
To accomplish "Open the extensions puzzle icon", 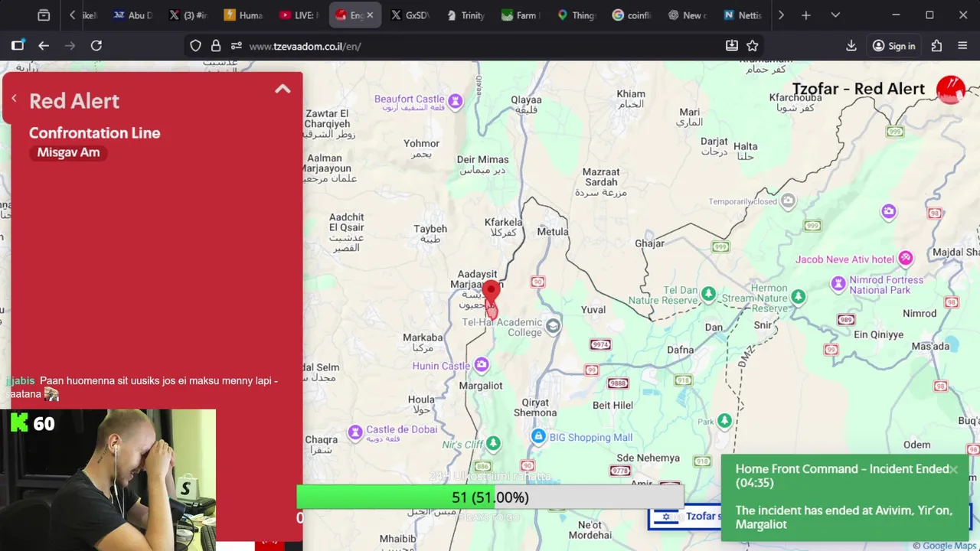I will click(936, 46).
